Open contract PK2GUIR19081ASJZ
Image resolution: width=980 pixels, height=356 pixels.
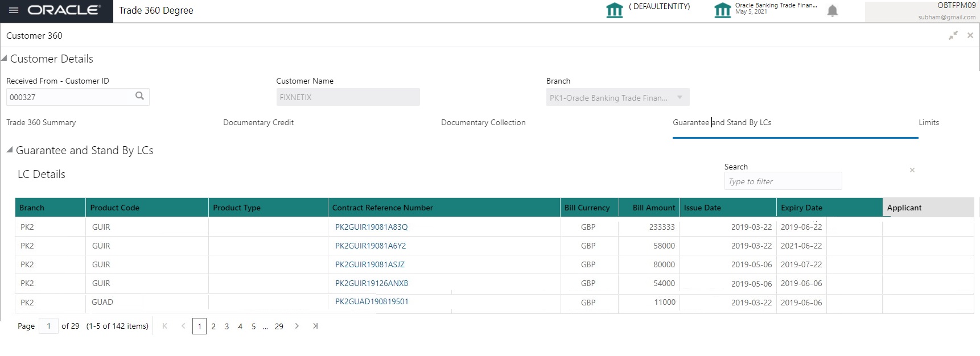pyautogui.click(x=370, y=264)
